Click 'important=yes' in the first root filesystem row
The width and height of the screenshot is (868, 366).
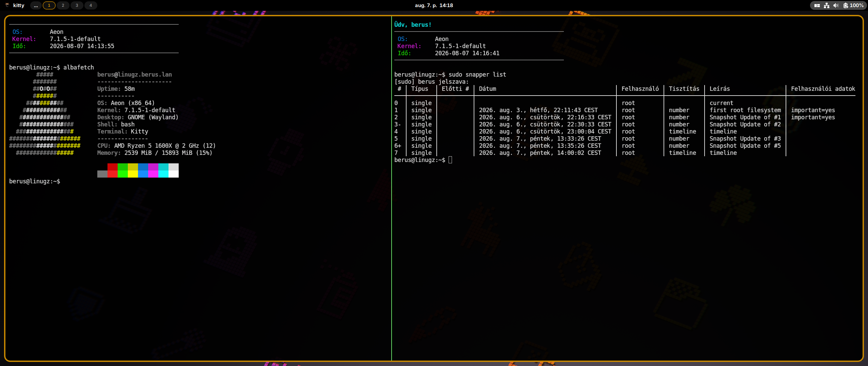point(813,110)
